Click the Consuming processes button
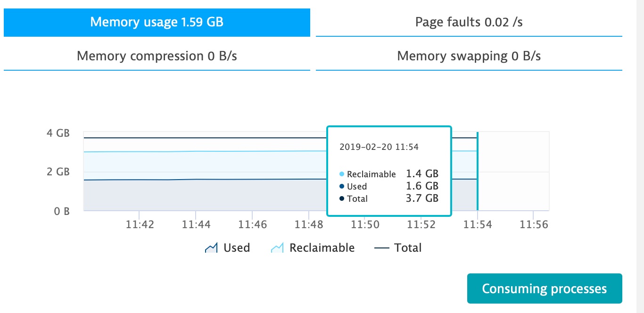Image resolution: width=644 pixels, height=313 pixels. (544, 288)
